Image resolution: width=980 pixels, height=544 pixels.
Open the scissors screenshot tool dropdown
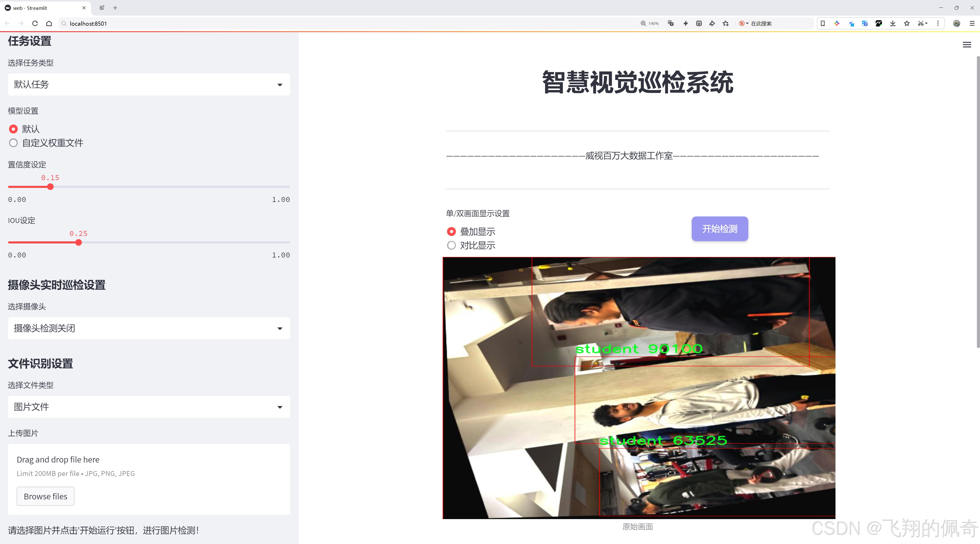tap(923, 24)
